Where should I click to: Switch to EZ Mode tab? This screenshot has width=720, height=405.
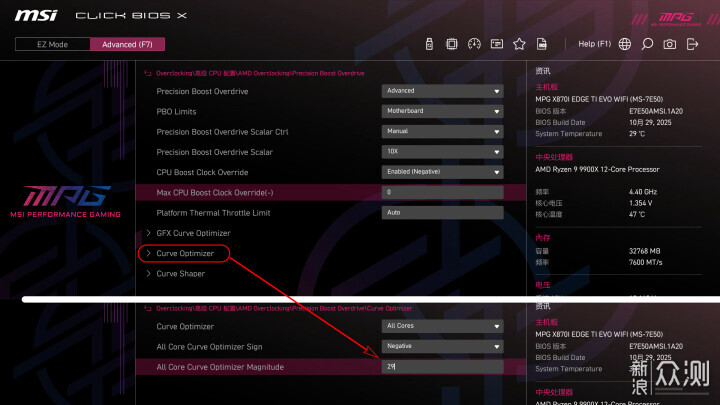pyautogui.click(x=52, y=44)
